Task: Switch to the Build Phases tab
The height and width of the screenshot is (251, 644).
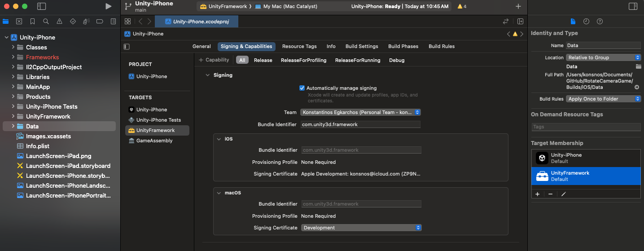Action: click(x=403, y=46)
